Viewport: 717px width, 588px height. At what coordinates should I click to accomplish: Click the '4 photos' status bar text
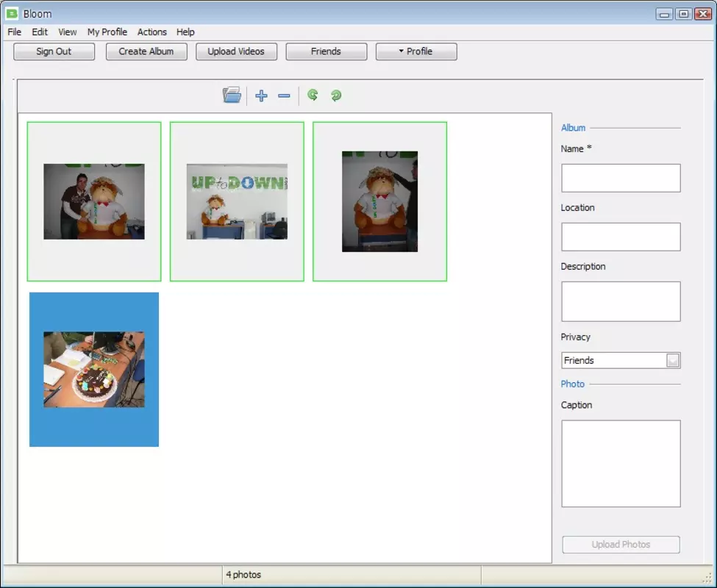[x=243, y=575]
